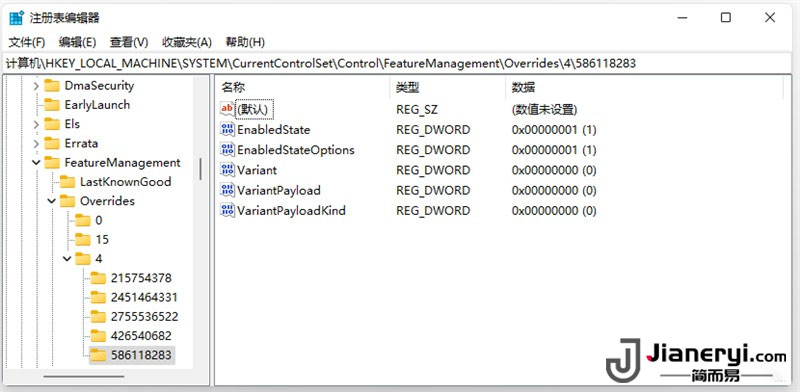Open the 编辑(E) menu
This screenshot has height=392, width=800.
77,42
